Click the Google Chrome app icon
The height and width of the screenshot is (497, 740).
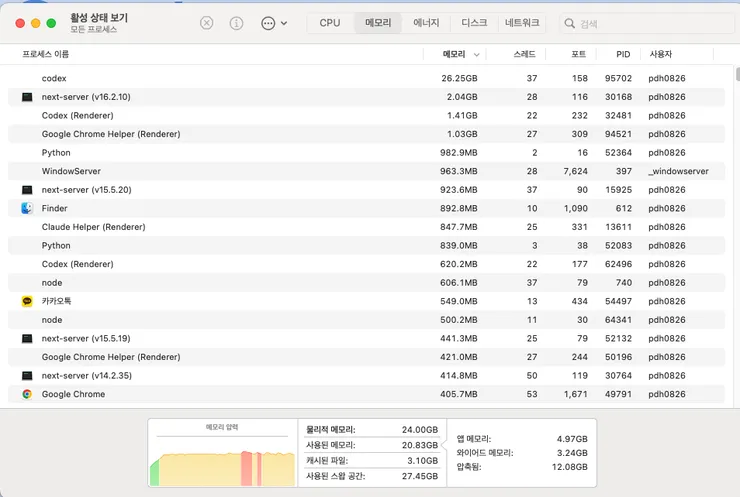(x=27, y=394)
